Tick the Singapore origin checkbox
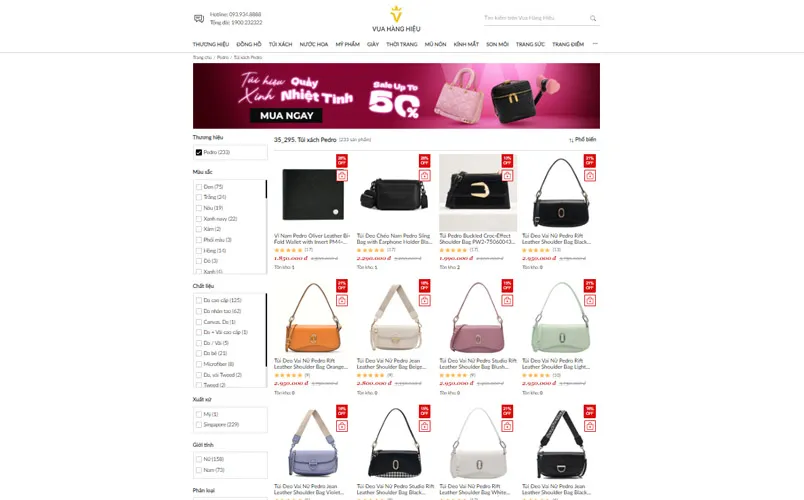Screen dimensions: 804x500 [x=199, y=425]
